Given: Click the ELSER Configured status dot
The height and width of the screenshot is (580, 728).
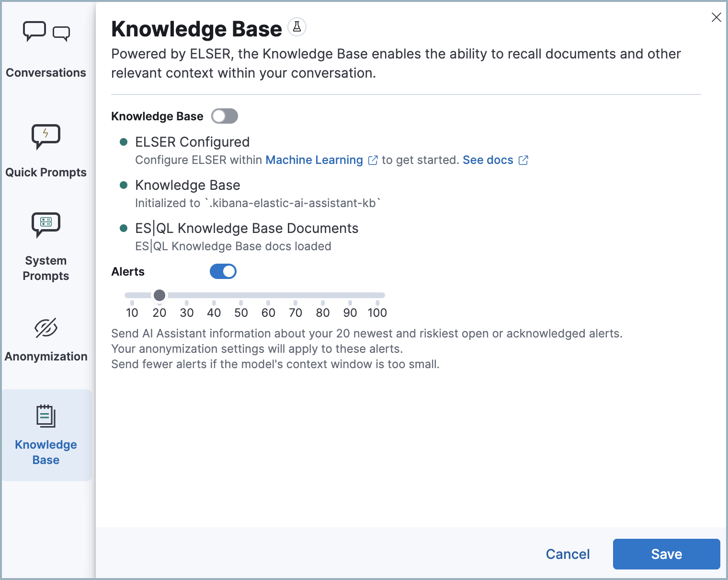Looking at the screenshot, I should 124,140.
